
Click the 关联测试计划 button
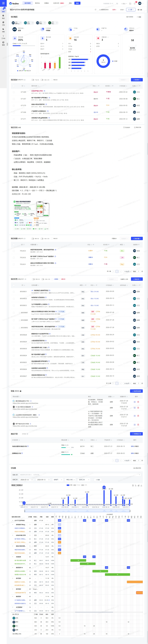coord(136,434)
